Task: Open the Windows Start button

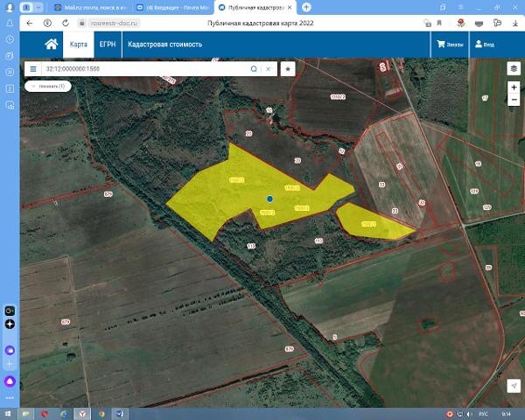Action: tap(7, 414)
